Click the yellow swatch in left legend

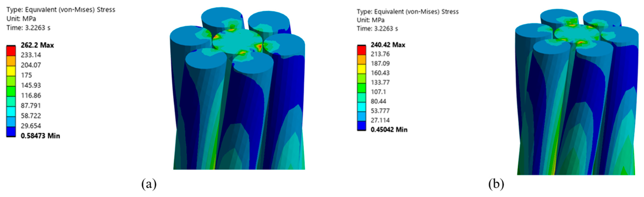[x=11, y=71]
